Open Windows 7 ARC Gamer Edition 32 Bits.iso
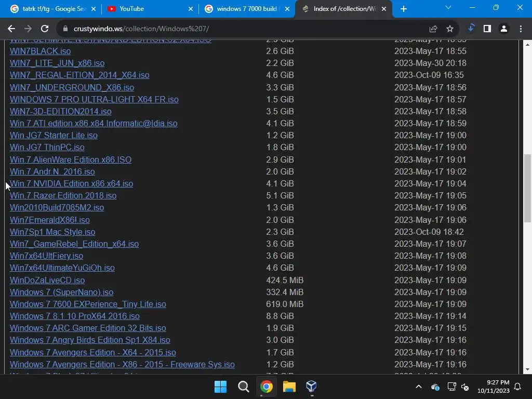Viewport: 532px width, 399px height. pyautogui.click(x=88, y=328)
